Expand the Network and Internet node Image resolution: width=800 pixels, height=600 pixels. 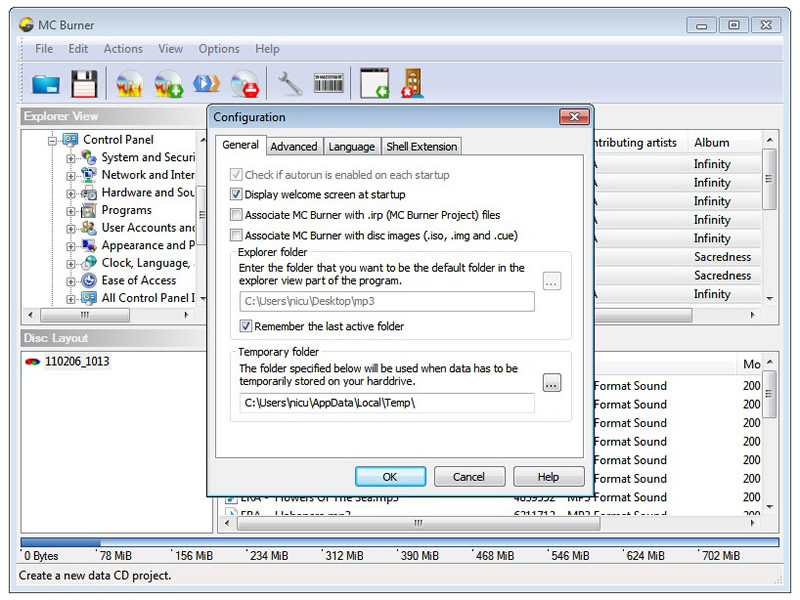point(70,176)
